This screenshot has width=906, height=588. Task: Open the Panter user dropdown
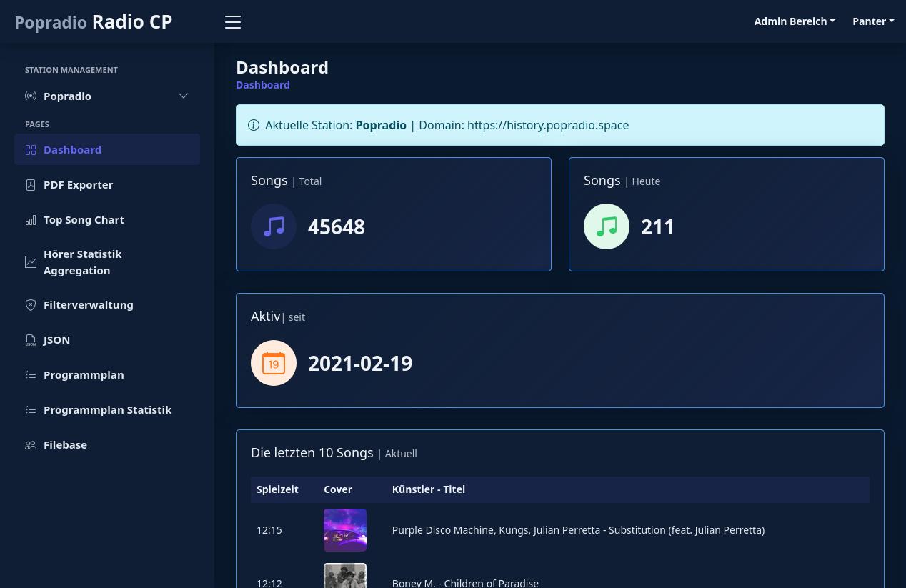tap(873, 21)
